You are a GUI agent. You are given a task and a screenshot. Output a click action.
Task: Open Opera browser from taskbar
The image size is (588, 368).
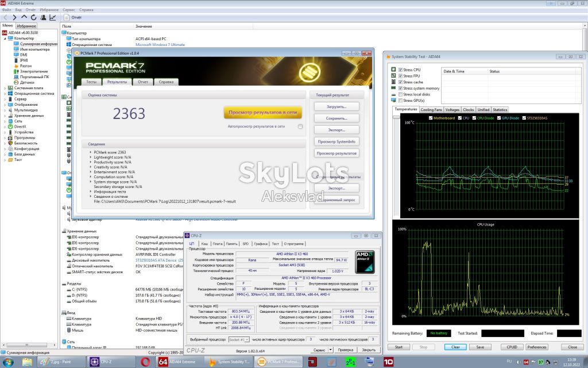[145, 362]
